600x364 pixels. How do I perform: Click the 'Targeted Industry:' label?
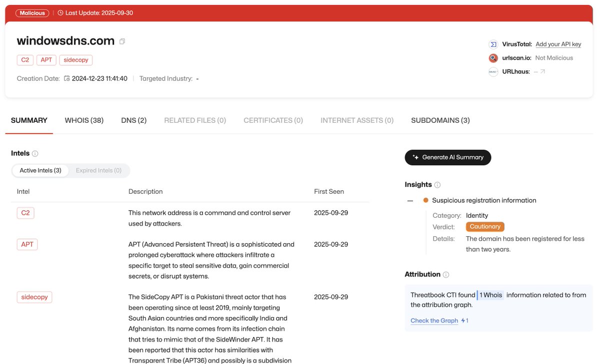click(166, 78)
